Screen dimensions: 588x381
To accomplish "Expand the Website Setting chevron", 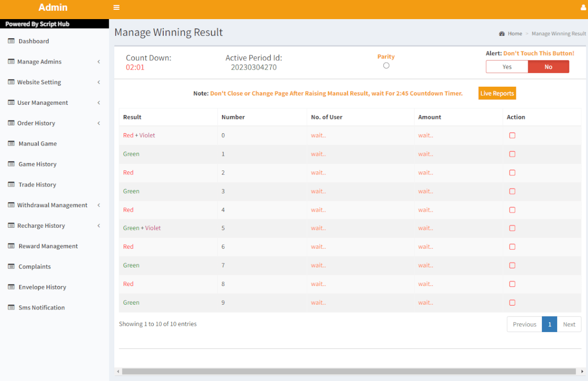I will click(98, 82).
